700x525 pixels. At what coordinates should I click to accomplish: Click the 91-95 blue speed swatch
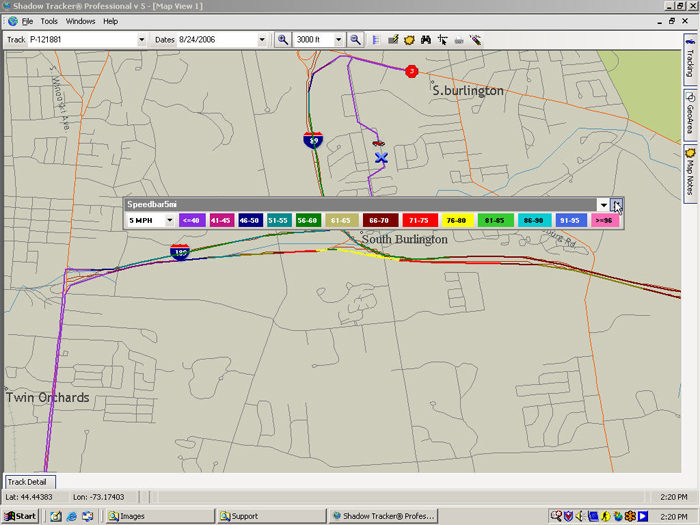point(571,220)
